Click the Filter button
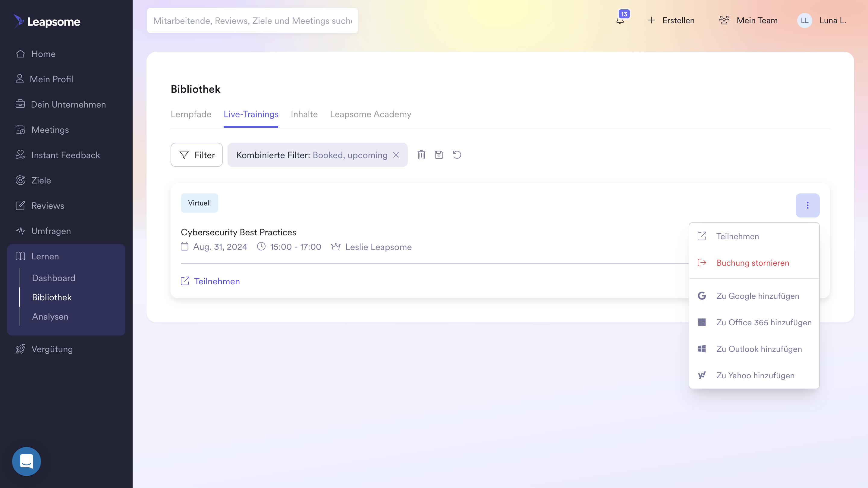The width and height of the screenshot is (868, 488). [x=197, y=155]
